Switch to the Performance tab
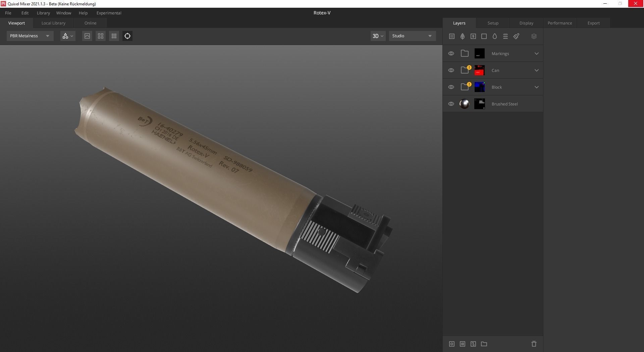This screenshot has height=352, width=644. [x=560, y=23]
